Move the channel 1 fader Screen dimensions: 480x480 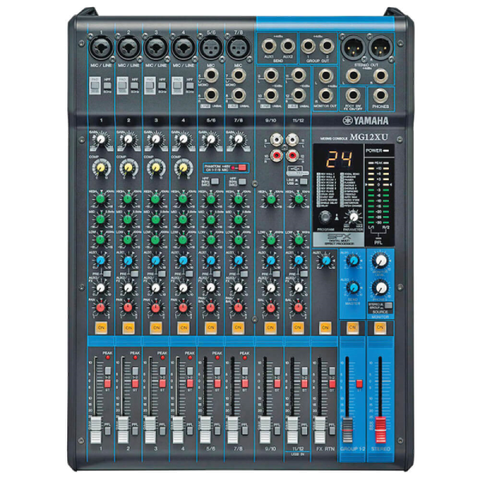(95, 430)
